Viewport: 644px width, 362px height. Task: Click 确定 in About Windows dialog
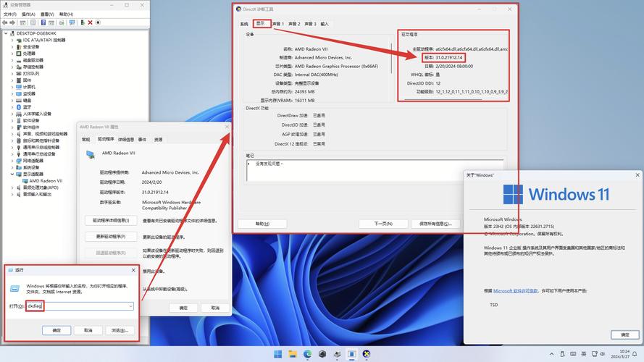pos(624,335)
